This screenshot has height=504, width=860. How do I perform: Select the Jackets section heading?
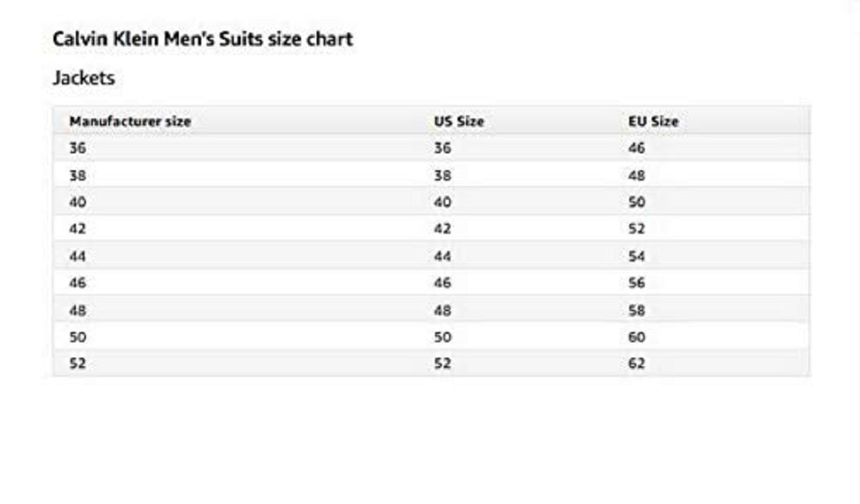[x=84, y=78]
